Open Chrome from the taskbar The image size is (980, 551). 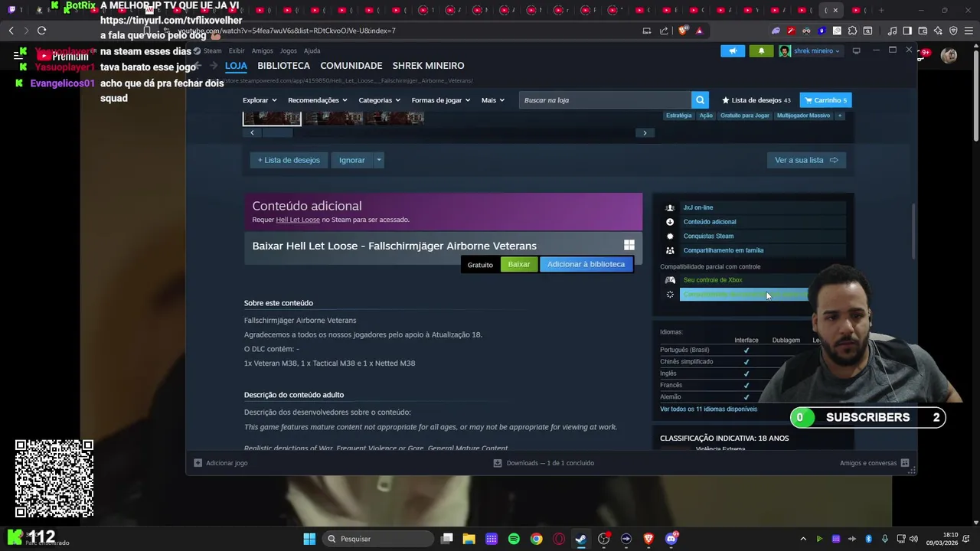pos(536,539)
